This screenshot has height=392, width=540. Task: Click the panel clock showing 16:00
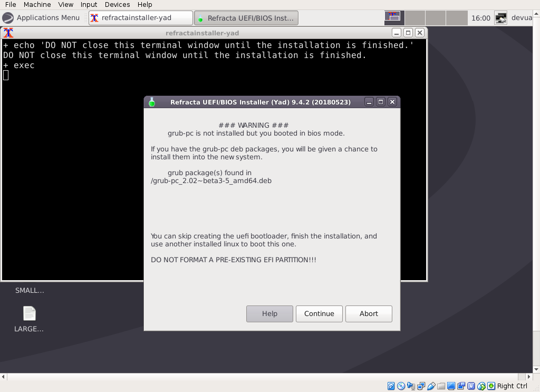pyautogui.click(x=480, y=18)
